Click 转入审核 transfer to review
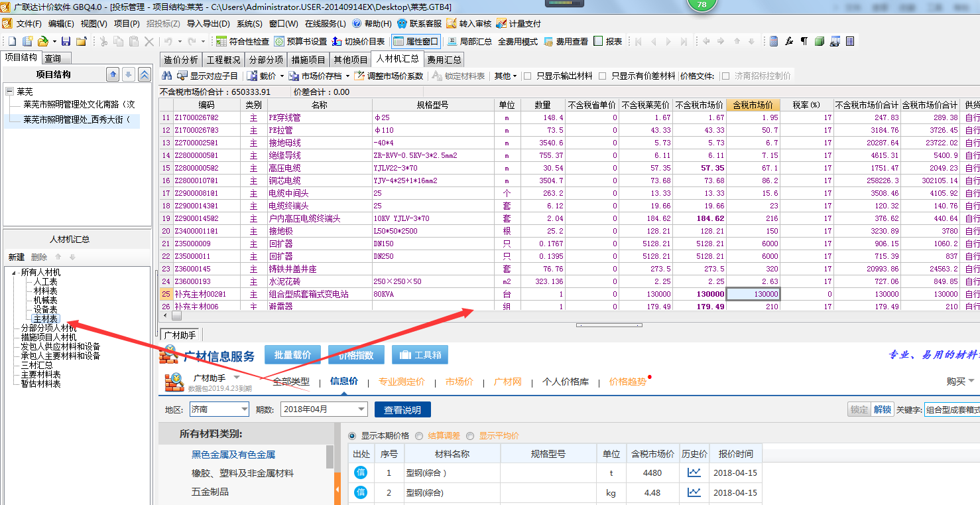Screen dimensions: 980x505 (469, 23)
